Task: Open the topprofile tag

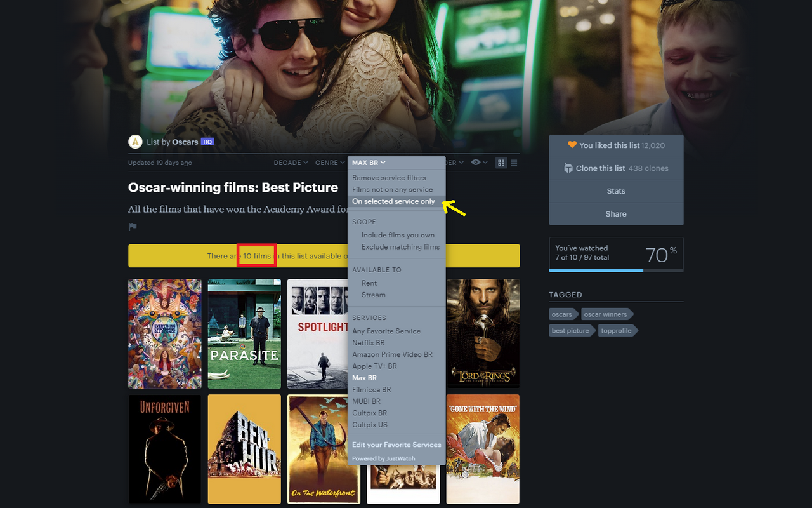Action: (x=617, y=331)
